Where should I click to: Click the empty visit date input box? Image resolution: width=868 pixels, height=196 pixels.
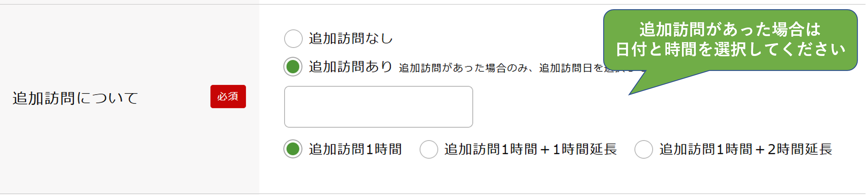point(378,107)
